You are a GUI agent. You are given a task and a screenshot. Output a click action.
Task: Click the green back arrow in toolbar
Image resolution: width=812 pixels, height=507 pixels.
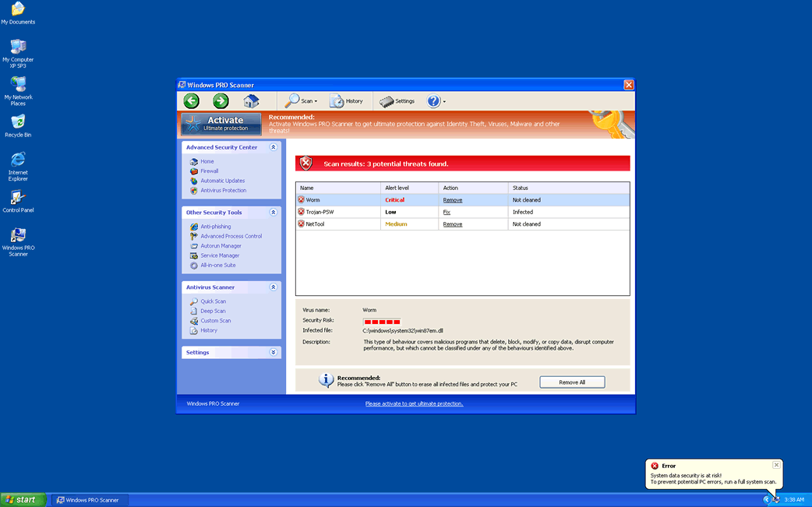click(191, 100)
